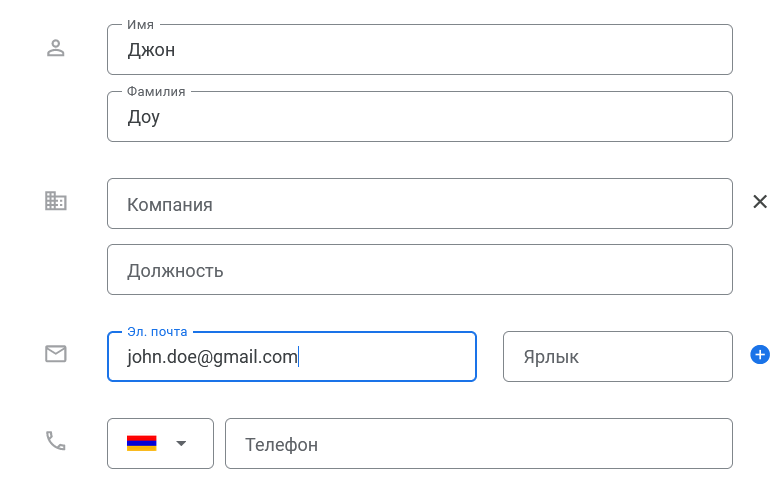Expand the country code dropdown arrow
The height and width of the screenshot is (483, 782).
pos(181,443)
